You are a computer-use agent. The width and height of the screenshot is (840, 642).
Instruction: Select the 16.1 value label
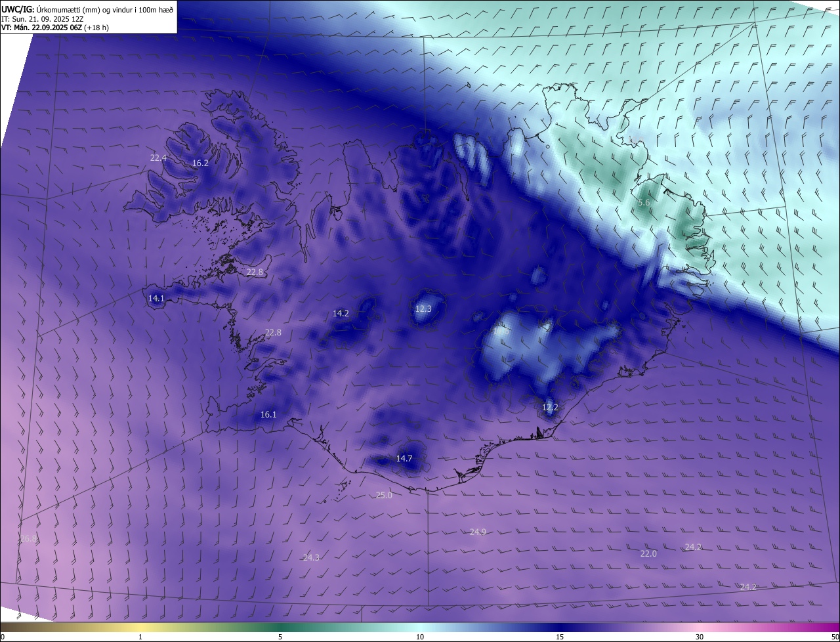(268, 415)
